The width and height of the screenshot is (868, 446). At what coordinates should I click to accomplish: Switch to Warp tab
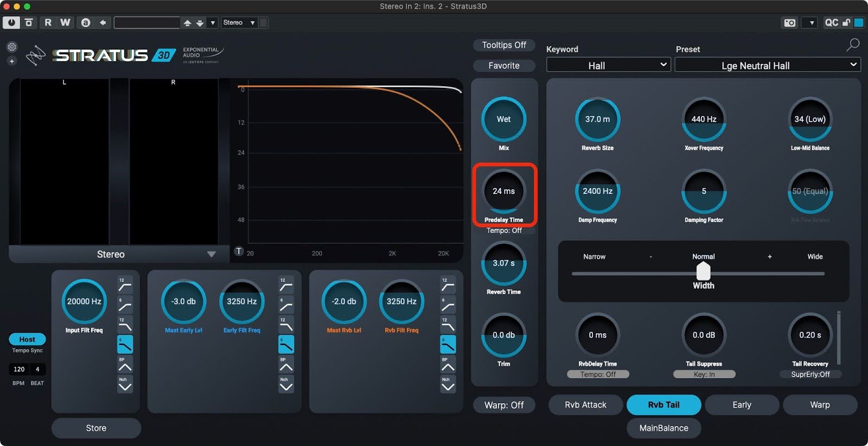(x=820, y=405)
